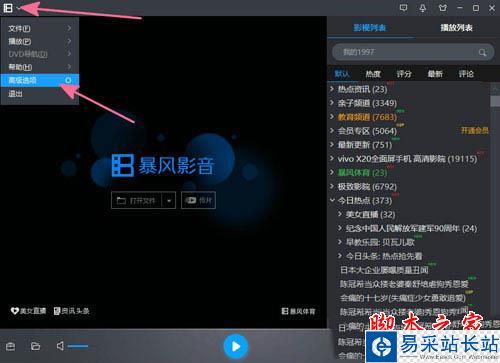Click the 开通会员 link
500x363 pixels.
pos(475,130)
